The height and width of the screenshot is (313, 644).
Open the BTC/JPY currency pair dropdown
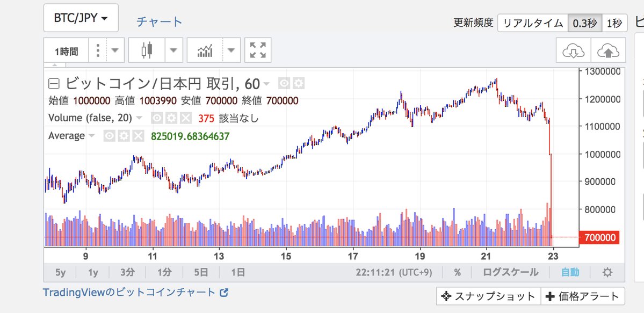click(81, 18)
